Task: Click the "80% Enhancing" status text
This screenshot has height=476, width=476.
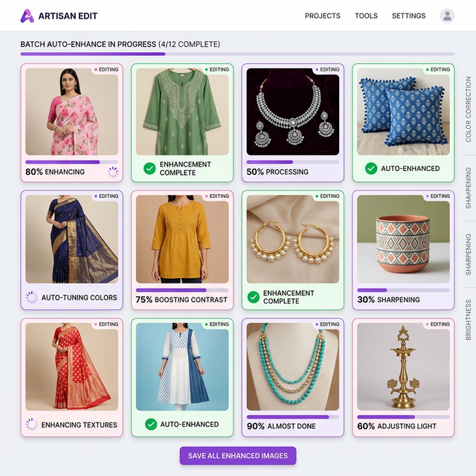Action: [x=55, y=172]
